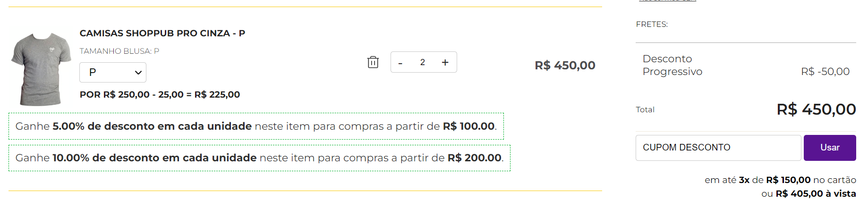
Task: Remove item using the trash icon
Action: 373,62
